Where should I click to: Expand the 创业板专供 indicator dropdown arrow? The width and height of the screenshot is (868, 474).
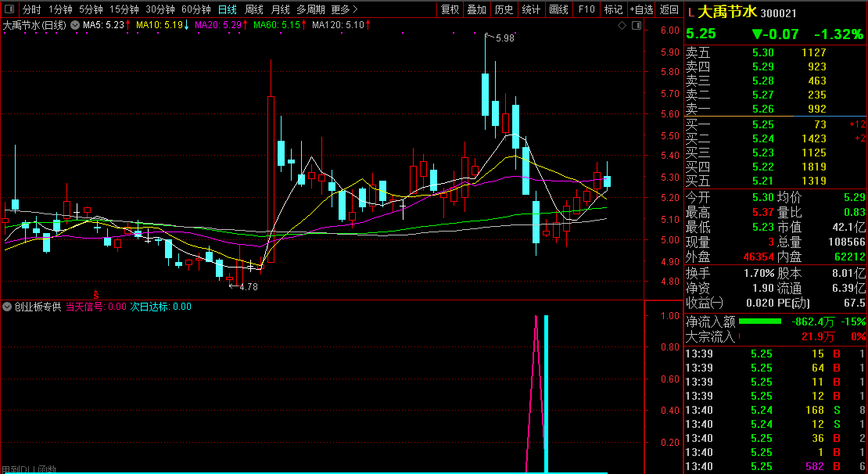(x=8, y=307)
